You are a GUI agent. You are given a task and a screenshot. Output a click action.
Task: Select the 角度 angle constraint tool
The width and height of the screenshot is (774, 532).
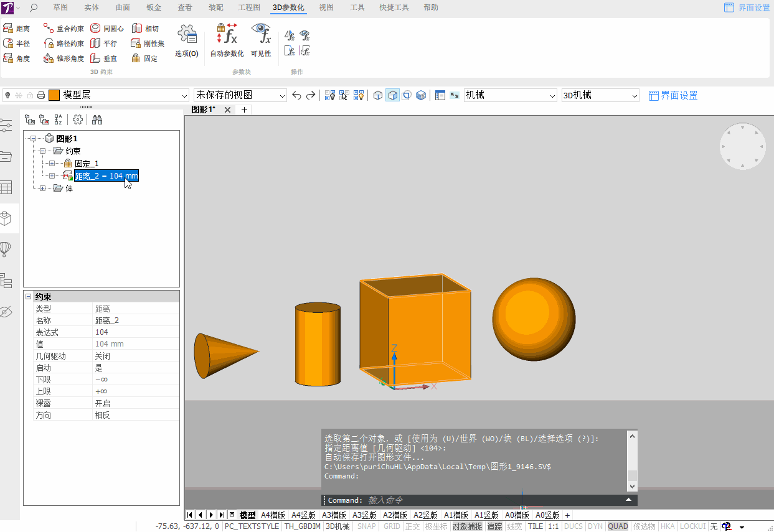pyautogui.click(x=16, y=58)
